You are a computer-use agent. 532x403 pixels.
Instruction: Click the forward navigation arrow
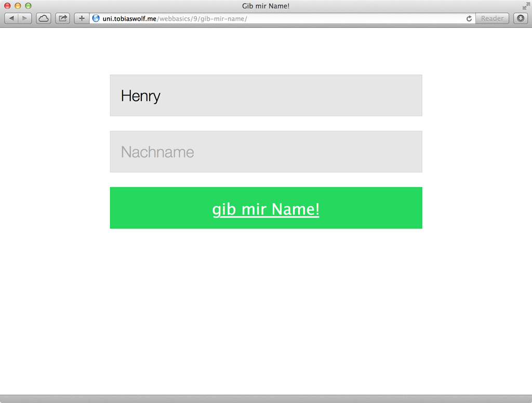point(24,19)
